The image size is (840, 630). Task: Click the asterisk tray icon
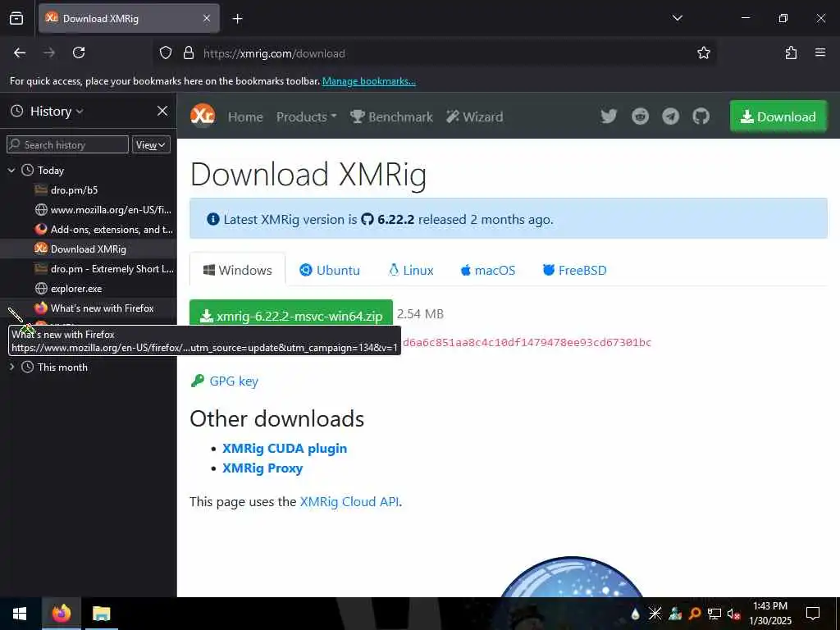coord(655,614)
